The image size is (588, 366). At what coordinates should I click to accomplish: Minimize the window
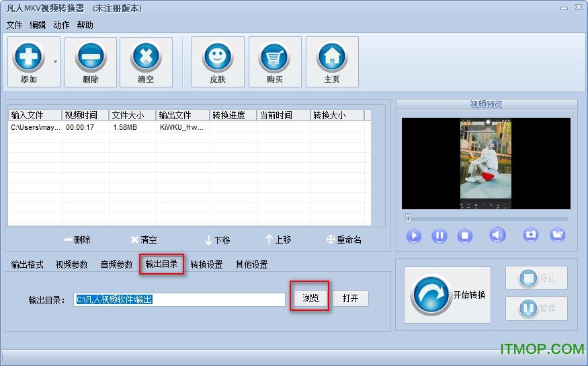(564, 8)
